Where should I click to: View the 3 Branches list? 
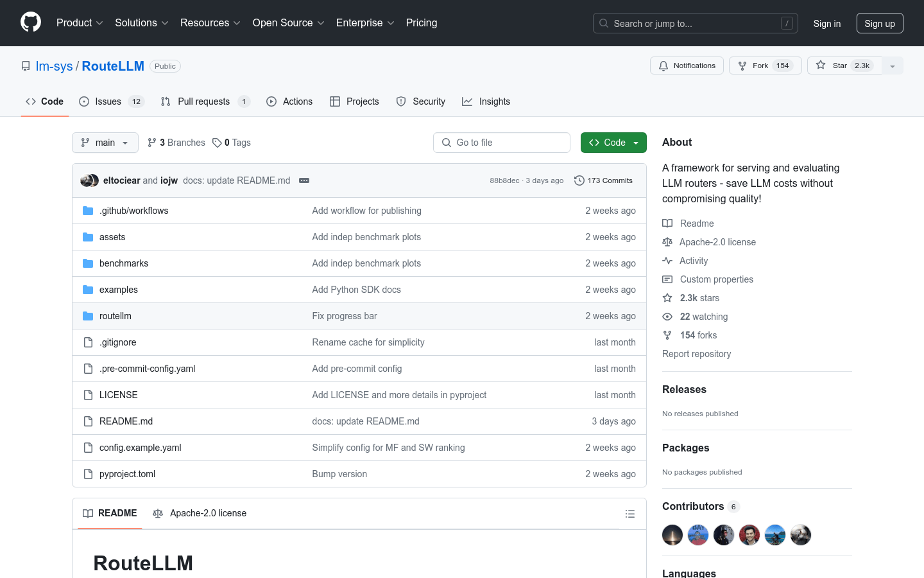pos(176,143)
